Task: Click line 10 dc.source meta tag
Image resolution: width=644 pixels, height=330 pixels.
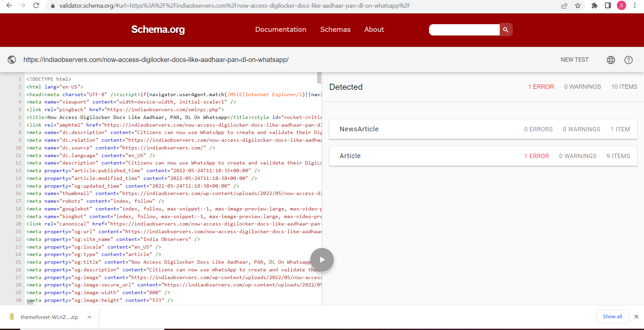Action: (121, 148)
